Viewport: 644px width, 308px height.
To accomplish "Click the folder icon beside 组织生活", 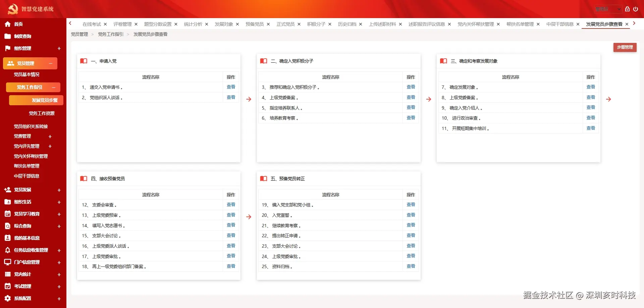I will coord(8,202).
